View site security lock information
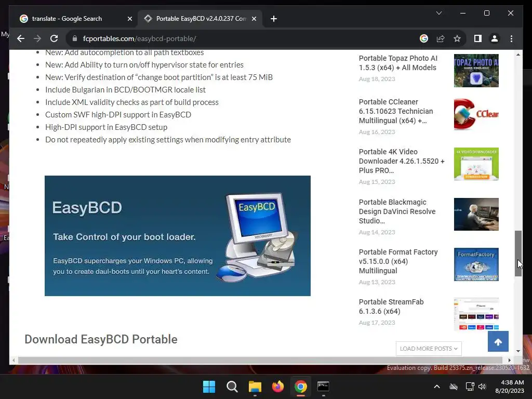532x399 pixels. (x=75, y=38)
